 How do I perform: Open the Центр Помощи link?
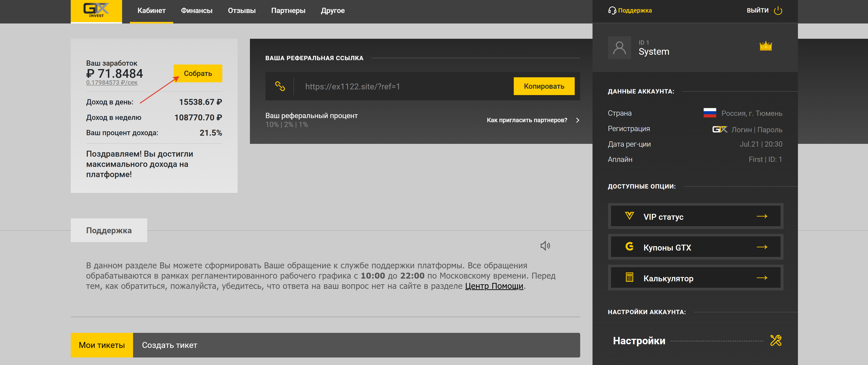click(x=494, y=286)
